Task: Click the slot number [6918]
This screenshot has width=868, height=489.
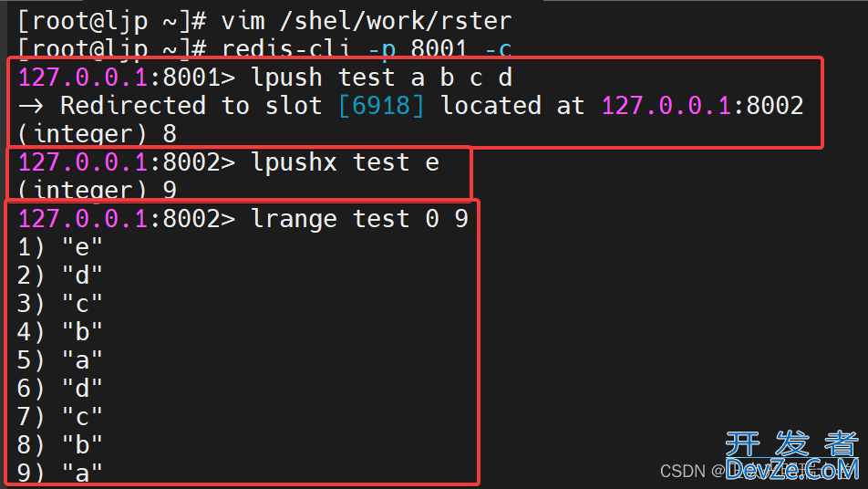Action: click(x=381, y=106)
